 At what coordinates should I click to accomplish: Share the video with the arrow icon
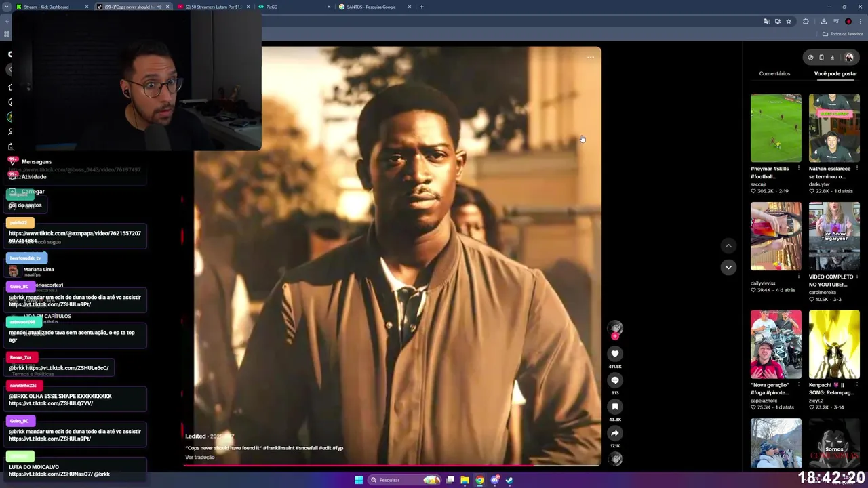[615, 433]
